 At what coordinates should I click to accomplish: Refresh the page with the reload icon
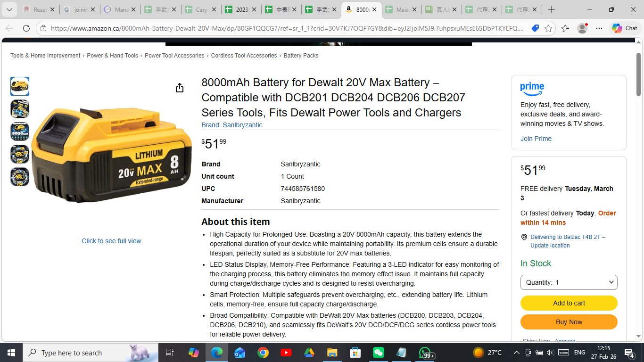point(26,28)
